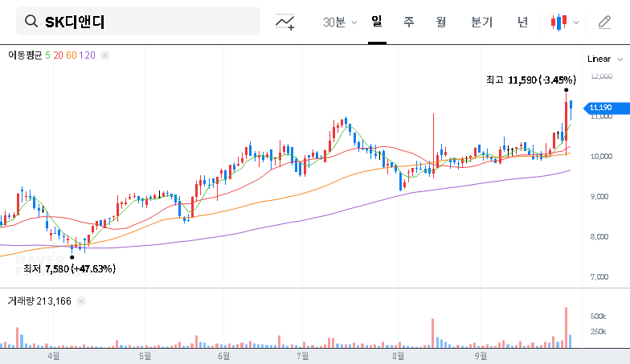Expand chart type chevron next to candlestick
Screen dimensions: 630x364
point(575,22)
